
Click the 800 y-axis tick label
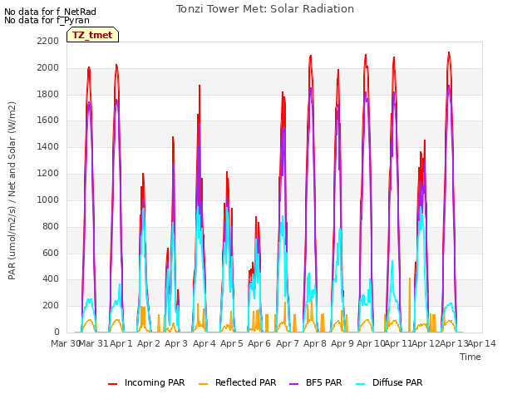[51, 226]
